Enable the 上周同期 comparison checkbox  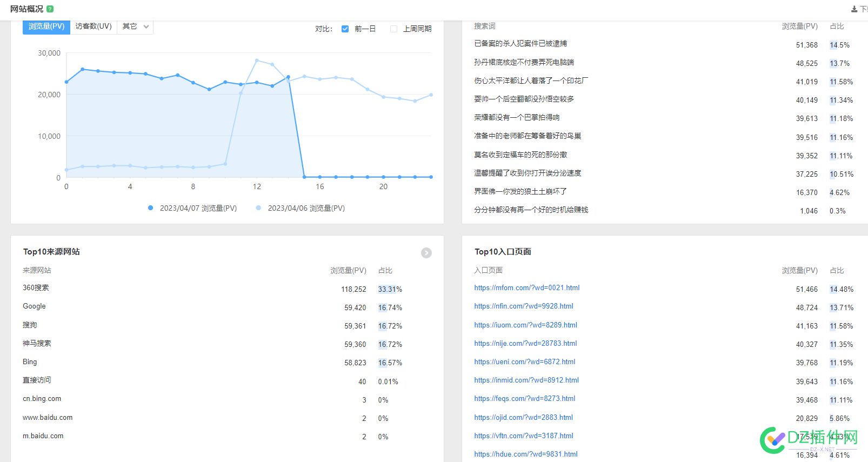point(393,29)
